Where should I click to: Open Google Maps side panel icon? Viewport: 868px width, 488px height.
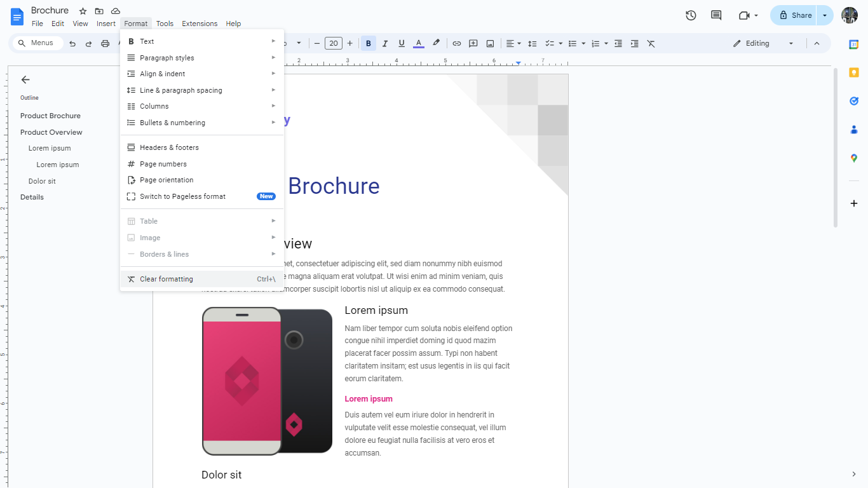tap(854, 158)
